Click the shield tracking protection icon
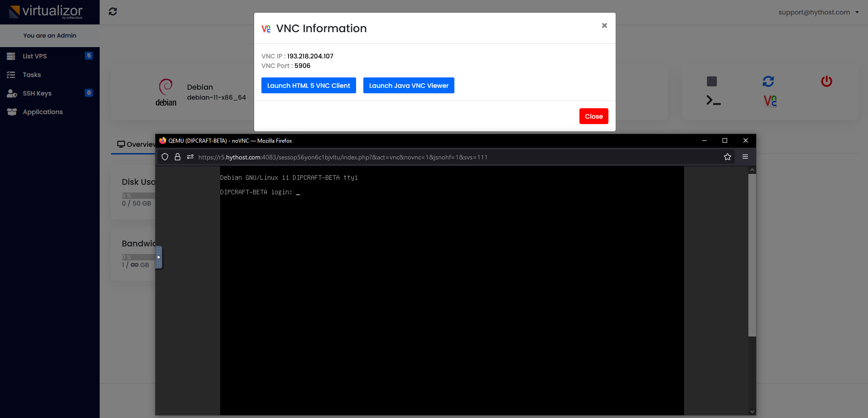868x418 pixels. coord(165,157)
